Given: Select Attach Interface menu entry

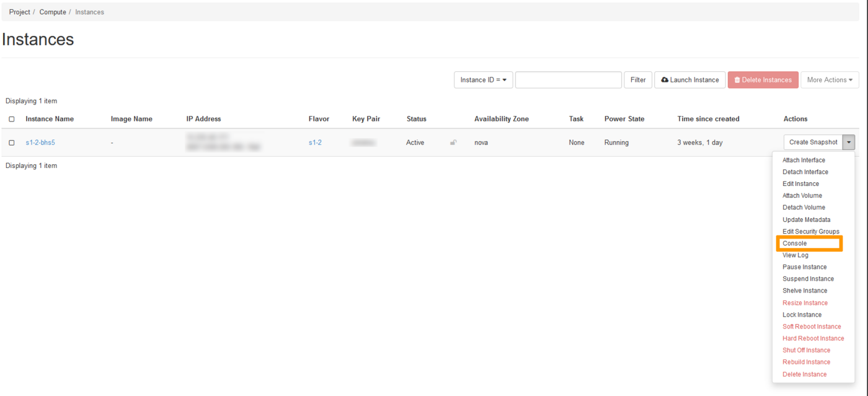Looking at the screenshot, I should click(x=804, y=161).
